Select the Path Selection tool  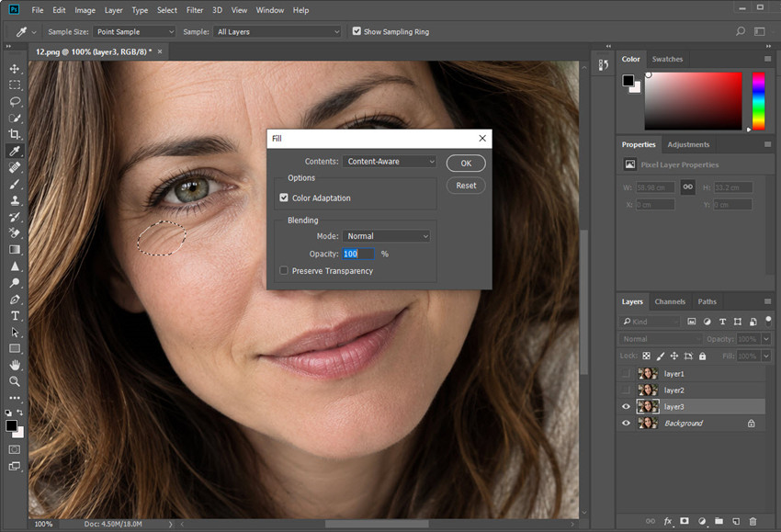point(15,333)
